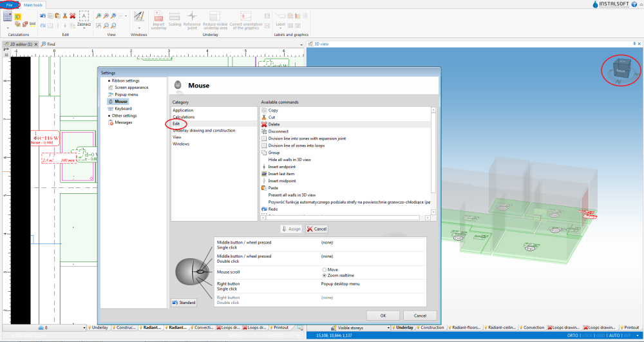Screen dimensions: 644x342
Task: Click the Assign button
Action: pos(291,229)
